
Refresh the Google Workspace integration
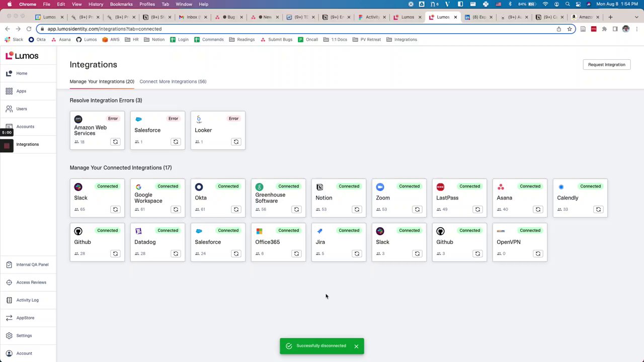176,209
